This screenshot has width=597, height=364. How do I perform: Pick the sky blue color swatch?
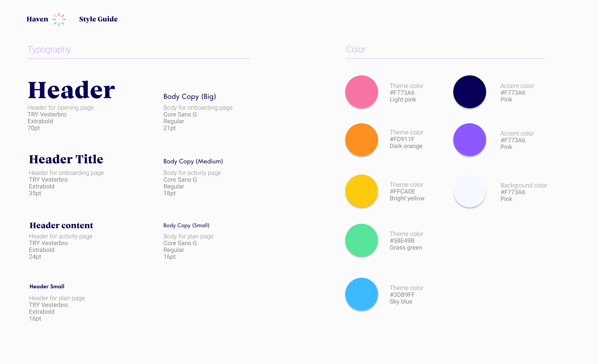pos(362,294)
